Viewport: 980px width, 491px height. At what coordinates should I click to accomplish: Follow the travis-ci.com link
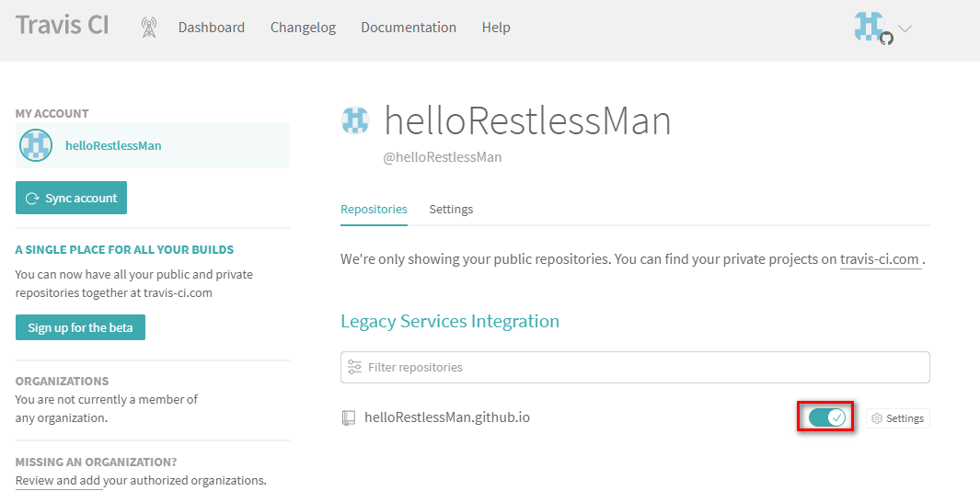click(880, 259)
